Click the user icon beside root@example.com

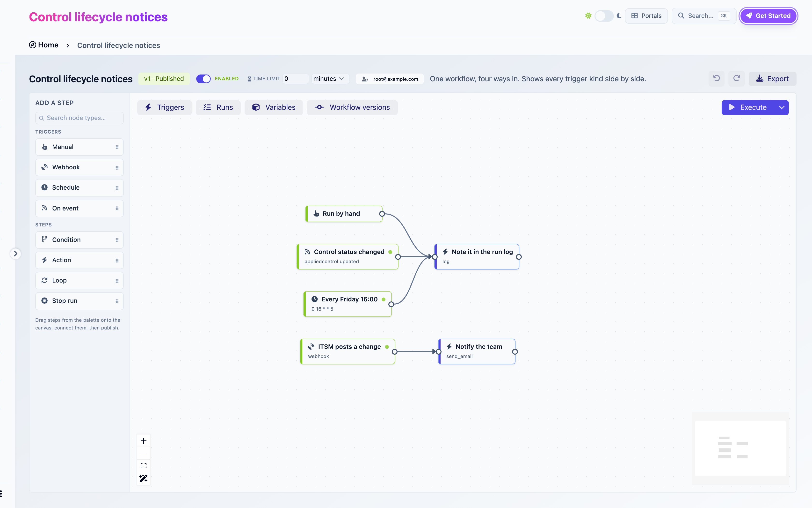(365, 79)
